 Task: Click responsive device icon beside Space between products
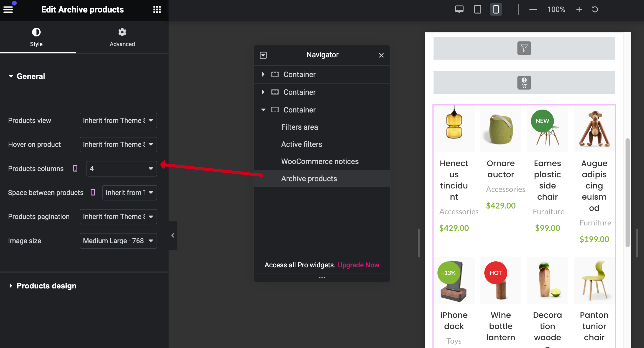(x=93, y=193)
